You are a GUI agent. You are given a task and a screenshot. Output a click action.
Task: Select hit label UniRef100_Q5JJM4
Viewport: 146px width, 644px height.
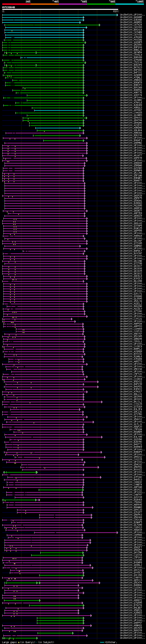(x=131, y=173)
